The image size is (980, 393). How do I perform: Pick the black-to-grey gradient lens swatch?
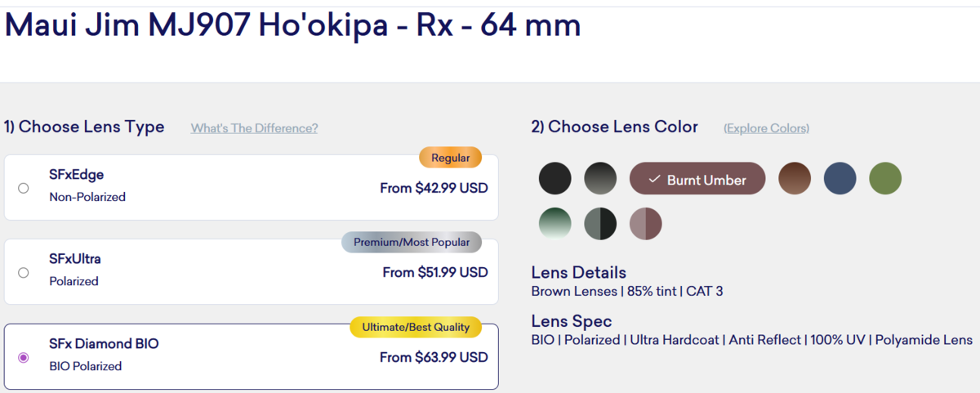tap(600, 178)
